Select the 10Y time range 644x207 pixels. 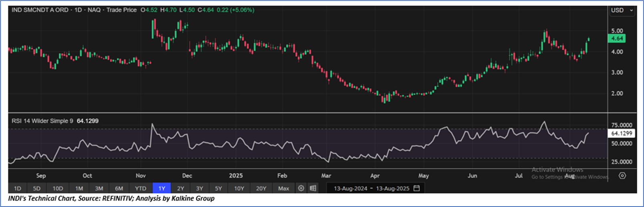pyautogui.click(x=239, y=188)
